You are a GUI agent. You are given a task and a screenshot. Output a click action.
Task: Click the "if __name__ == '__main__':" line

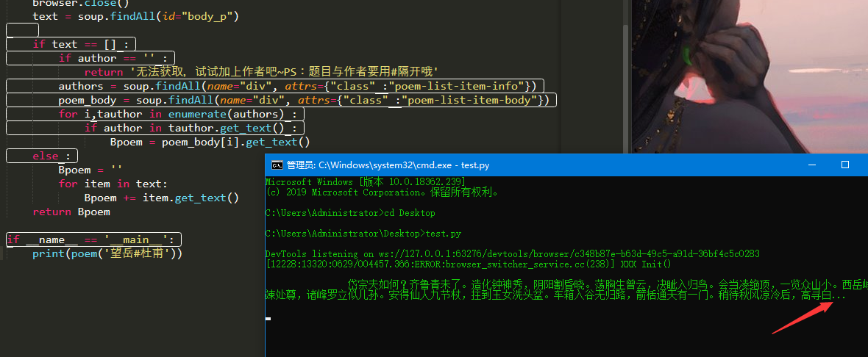pyautogui.click(x=90, y=239)
